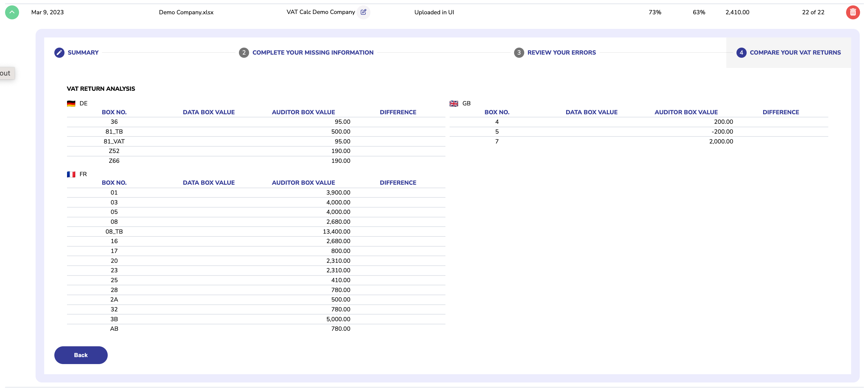Click the French flag icon
The image size is (868, 392).
coord(71,174)
